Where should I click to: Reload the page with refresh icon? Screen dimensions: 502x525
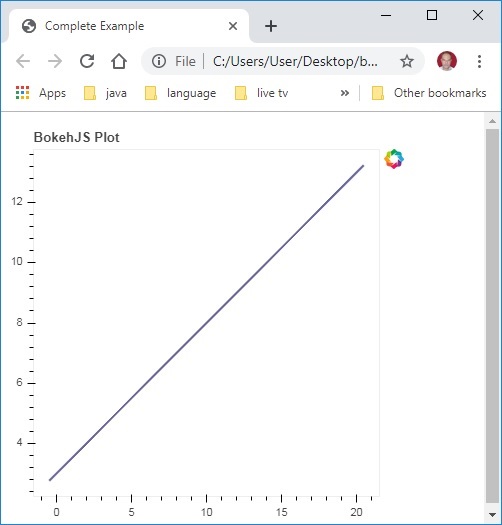point(87,61)
